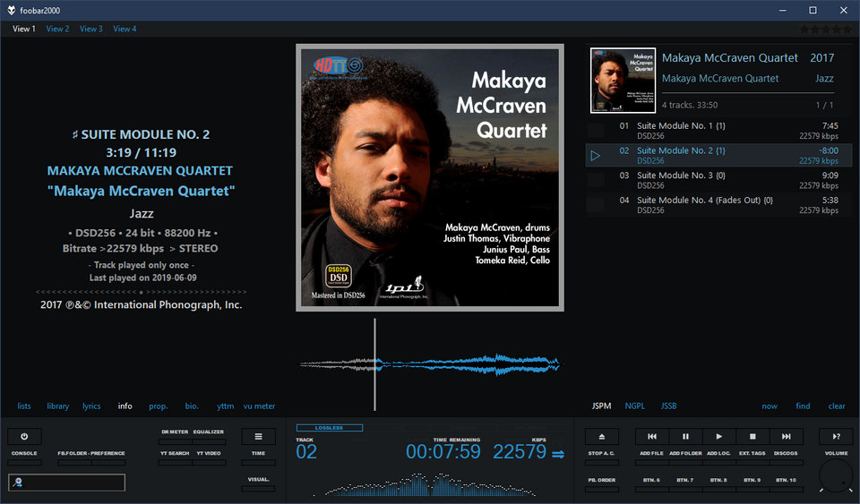Click the 'now' link in playlist panel
Screen dimensions: 860x504
(x=770, y=406)
